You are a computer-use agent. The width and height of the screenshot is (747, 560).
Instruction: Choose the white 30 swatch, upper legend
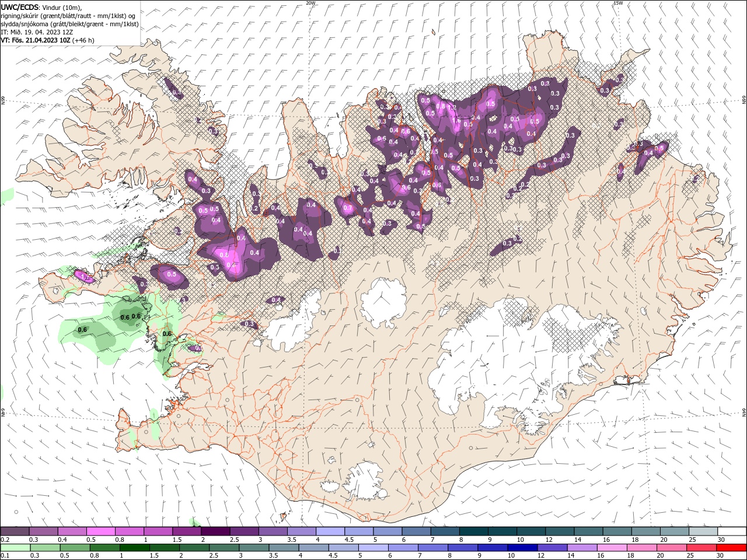pos(731,531)
